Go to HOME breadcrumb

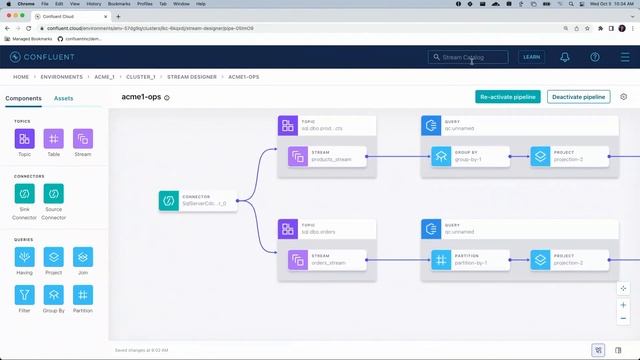click(x=21, y=77)
